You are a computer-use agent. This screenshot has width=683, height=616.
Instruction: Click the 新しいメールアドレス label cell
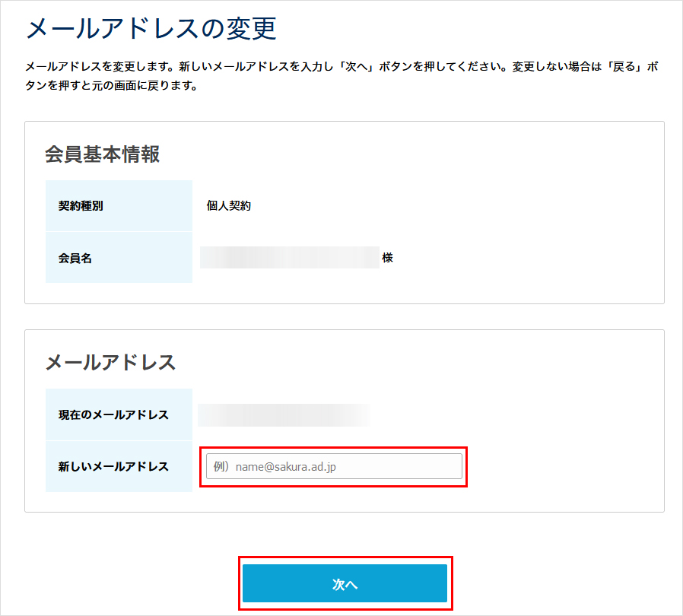119,466
